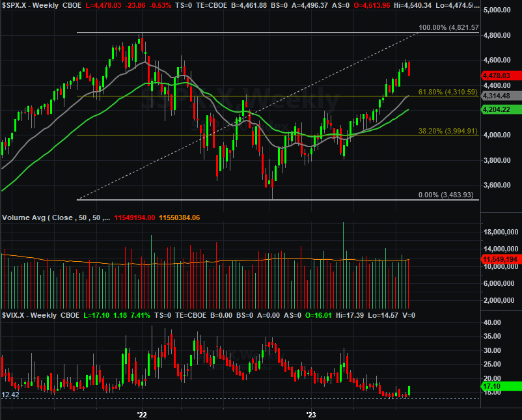
Task: Select the L=17.10 last value in VIX header
Action: coord(96,315)
